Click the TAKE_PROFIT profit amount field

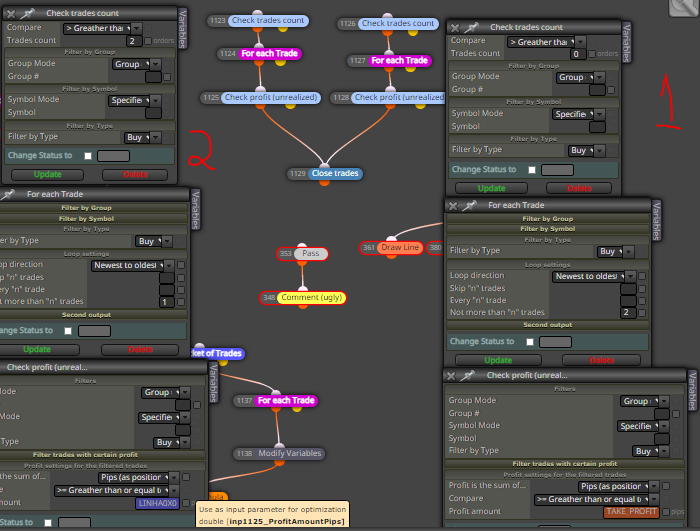631,512
